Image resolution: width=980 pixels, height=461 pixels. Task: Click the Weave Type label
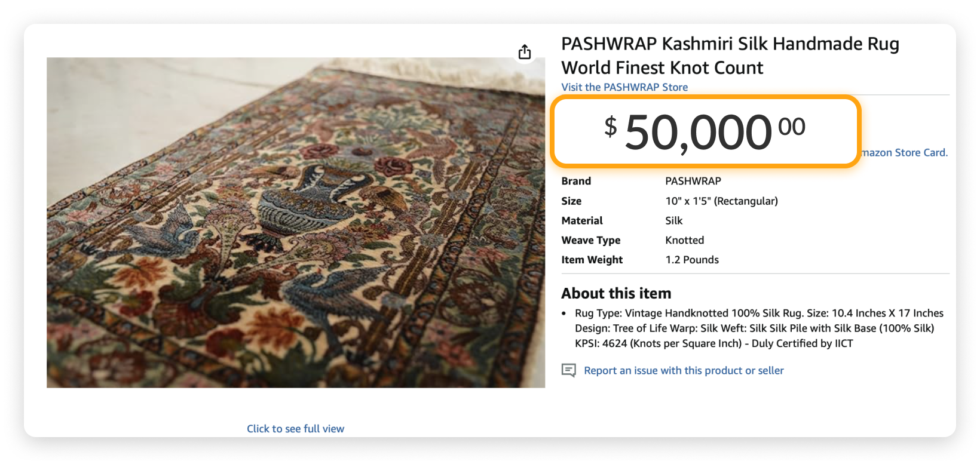[591, 240]
